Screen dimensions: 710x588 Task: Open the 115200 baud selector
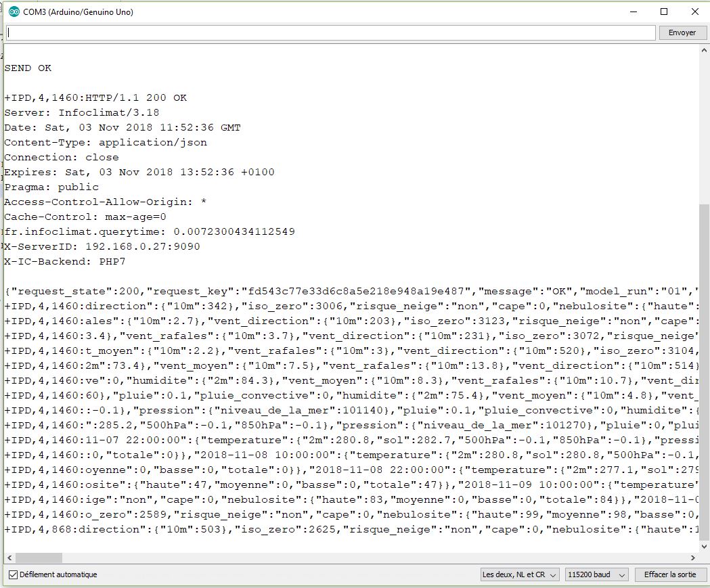click(x=596, y=574)
